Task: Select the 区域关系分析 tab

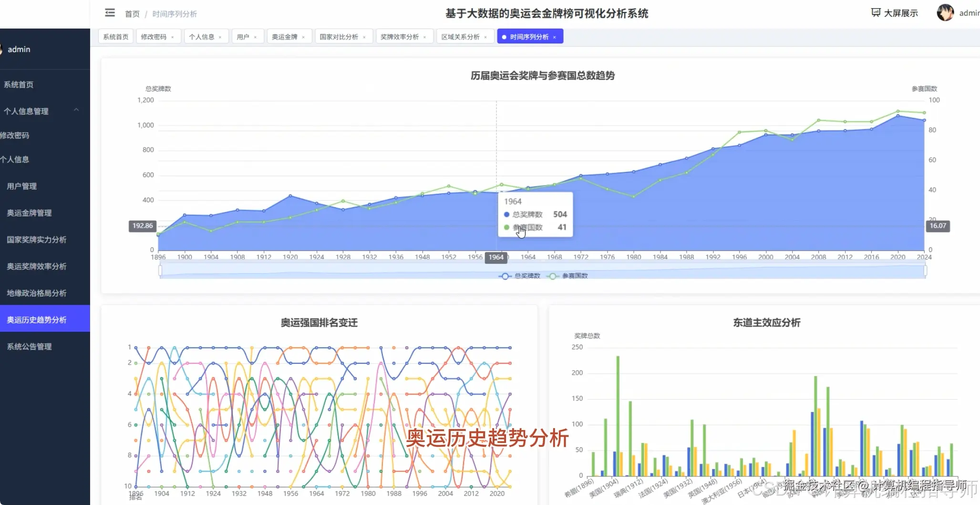Action: (461, 36)
